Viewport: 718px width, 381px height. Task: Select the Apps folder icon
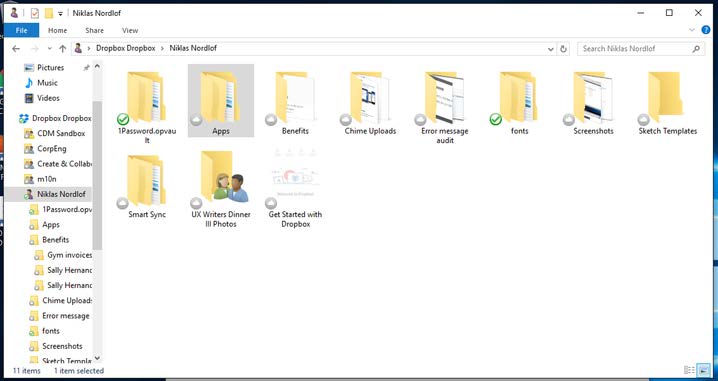220,98
